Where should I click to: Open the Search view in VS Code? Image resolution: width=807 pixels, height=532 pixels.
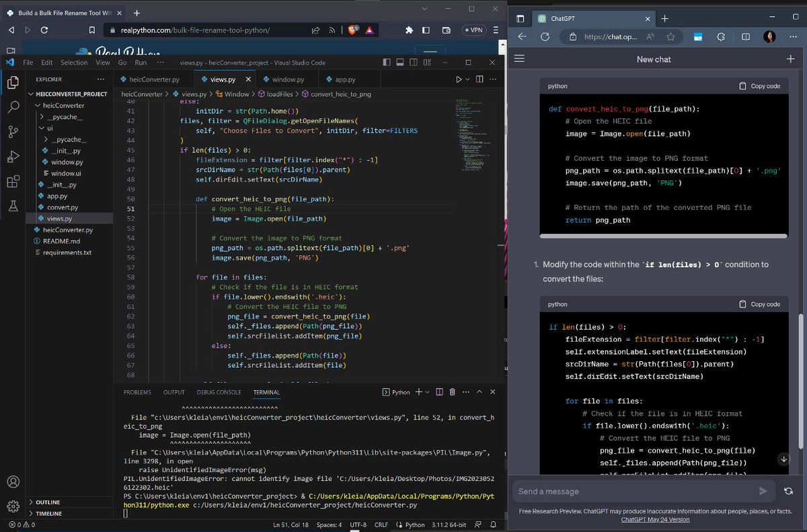click(x=12, y=107)
